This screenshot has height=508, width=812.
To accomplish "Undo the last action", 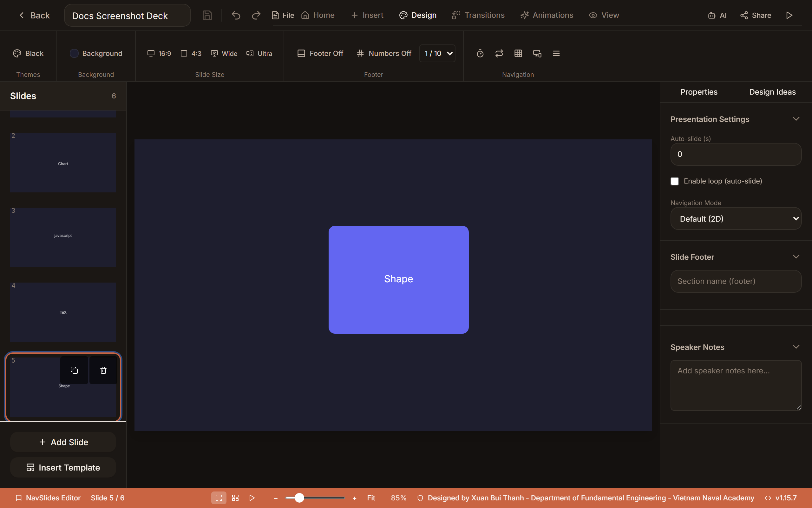I will 236,16.
